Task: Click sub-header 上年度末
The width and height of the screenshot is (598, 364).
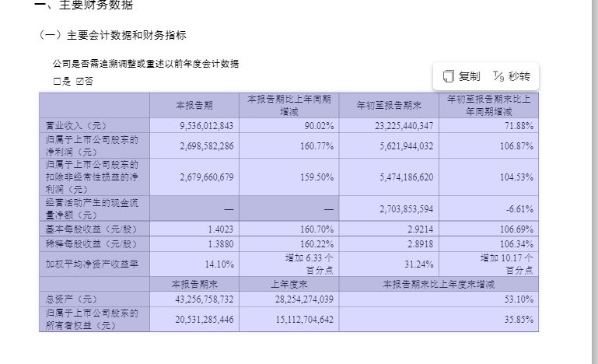Action: point(289,284)
